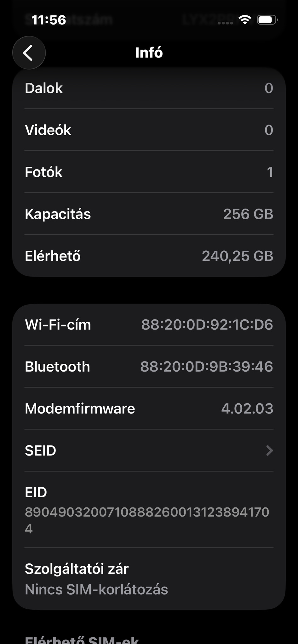Select the Dalok row
This screenshot has height=644, width=298.
pyautogui.click(x=149, y=88)
